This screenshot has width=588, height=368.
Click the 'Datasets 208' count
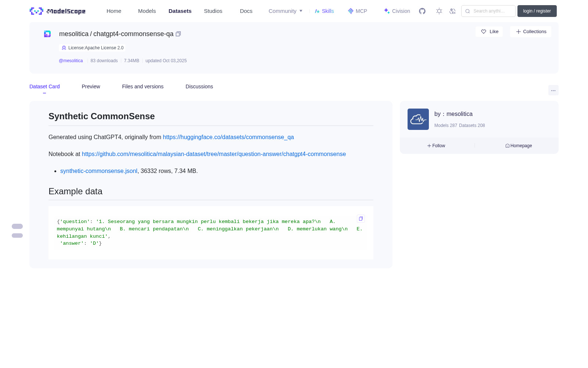point(472,125)
